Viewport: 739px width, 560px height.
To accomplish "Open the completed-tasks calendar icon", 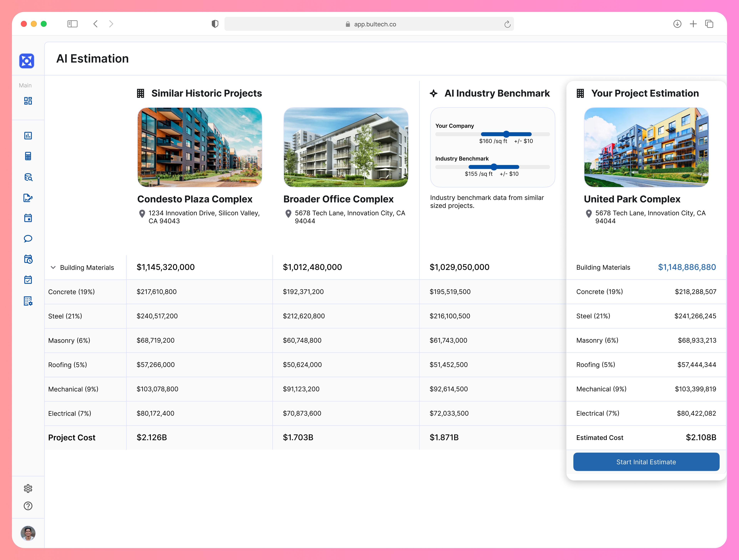I will (28, 280).
